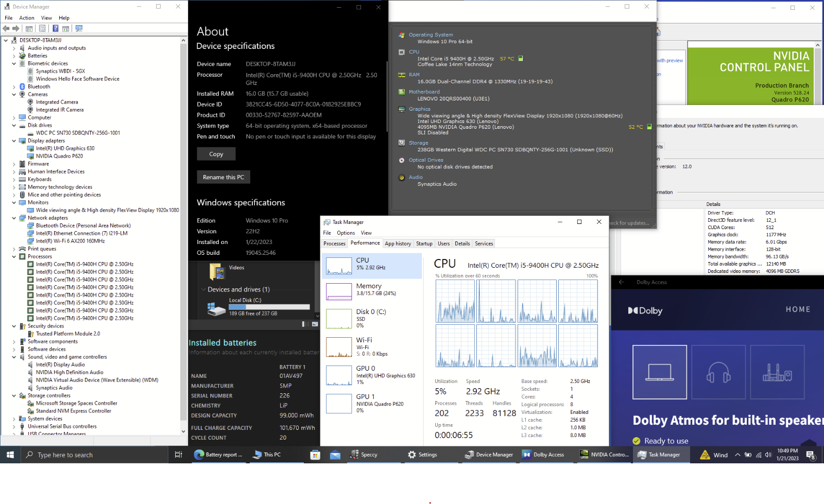Select Trusted Platform Module 2.0 device
The height and width of the screenshot is (504, 824).
pyautogui.click(x=68, y=334)
